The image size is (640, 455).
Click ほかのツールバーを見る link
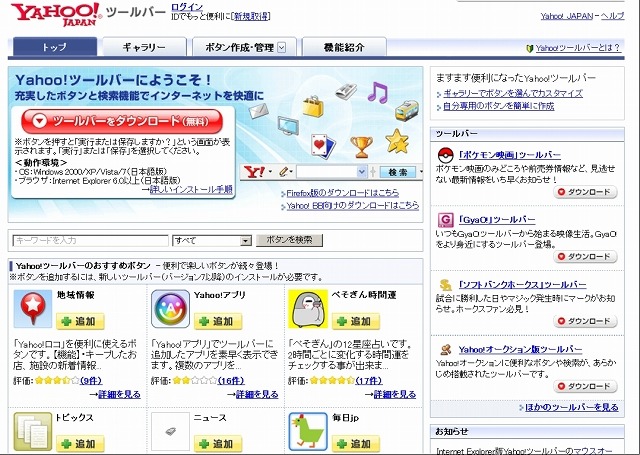(x=571, y=407)
